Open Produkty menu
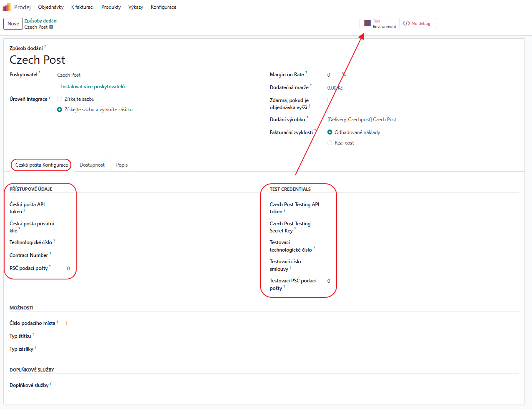Viewport: 532px width, 409px height. [111, 7]
